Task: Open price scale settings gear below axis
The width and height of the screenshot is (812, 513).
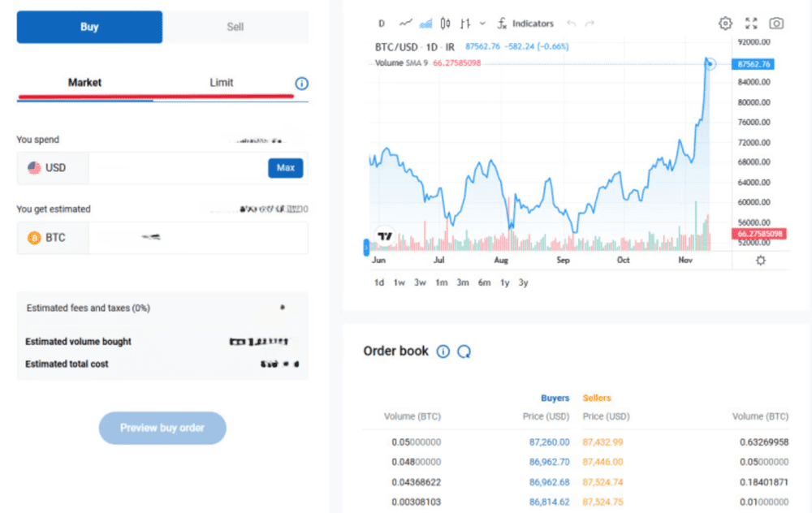Action: click(x=761, y=261)
